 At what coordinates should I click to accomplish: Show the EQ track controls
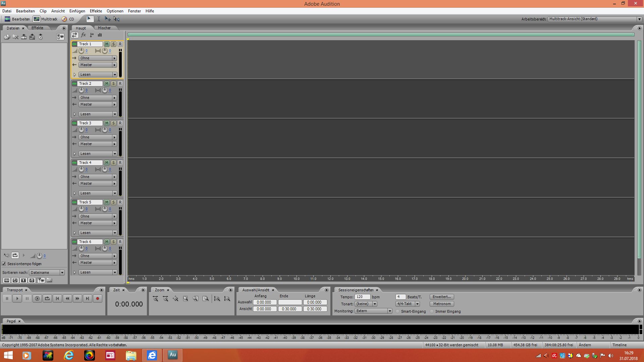pos(100,35)
